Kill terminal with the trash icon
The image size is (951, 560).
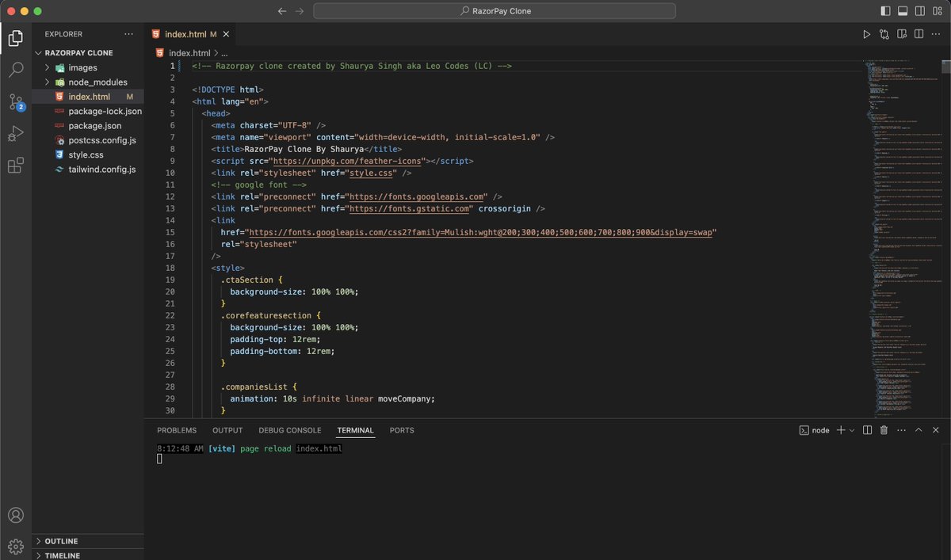pos(884,430)
